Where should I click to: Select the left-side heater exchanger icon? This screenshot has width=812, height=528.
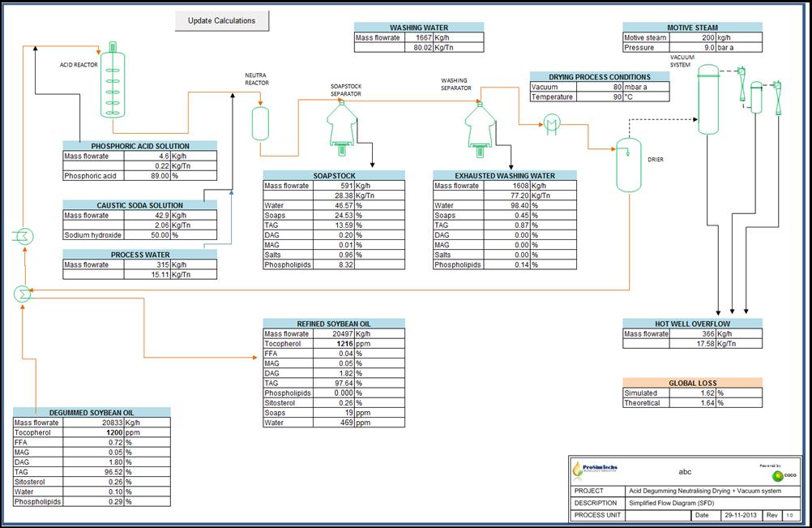(22, 236)
